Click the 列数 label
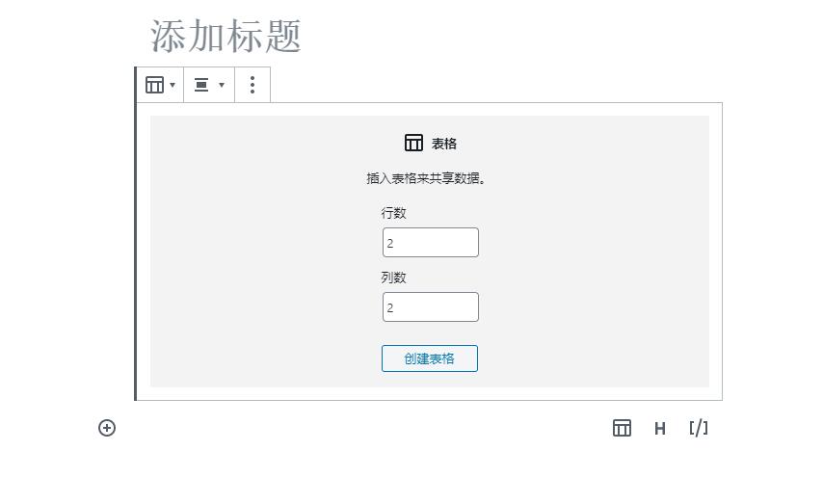This screenshot has width=823, height=504. tap(393, 278)
